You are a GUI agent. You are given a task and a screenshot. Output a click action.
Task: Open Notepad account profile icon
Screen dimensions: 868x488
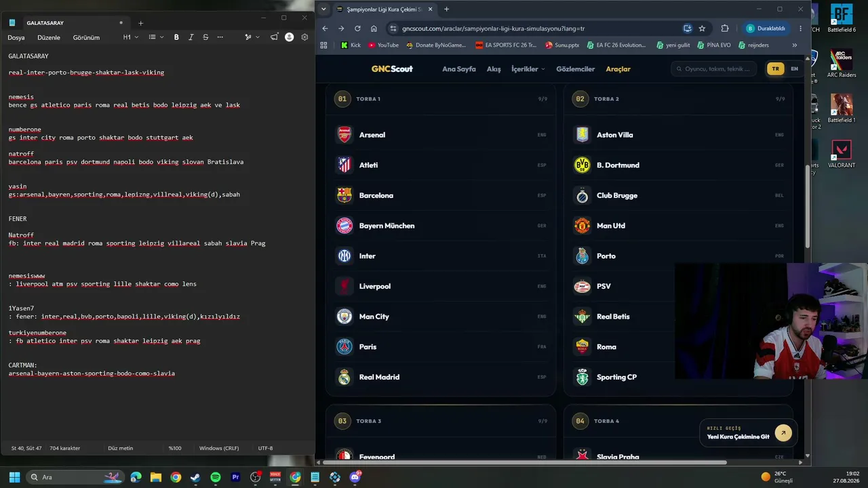pyautogui.click(x=290, y=37)
